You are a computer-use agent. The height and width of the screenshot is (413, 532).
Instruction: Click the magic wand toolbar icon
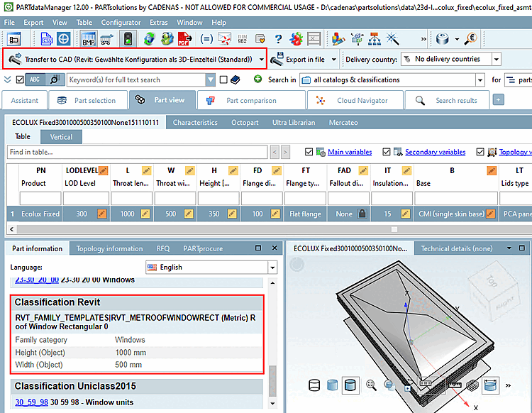pos(392,39)
